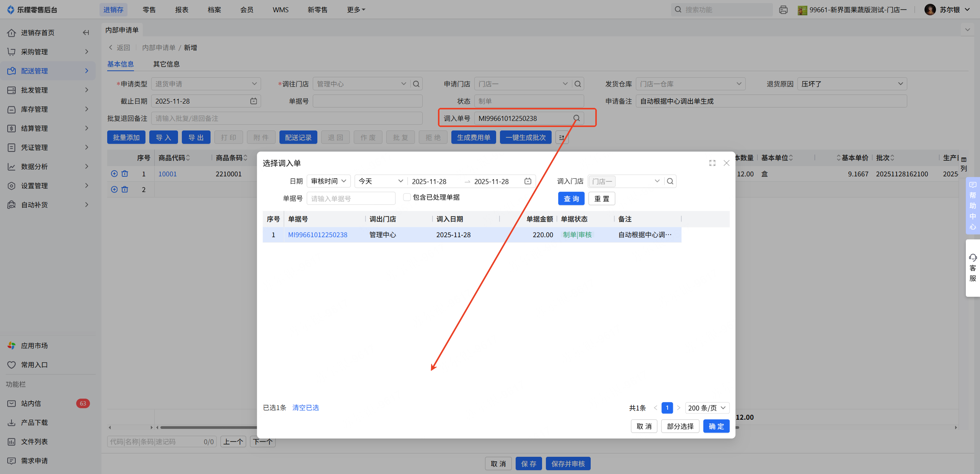Image resolution: width=980 pixels, height=474 pixels.
Task: Expand the 今天 date range dropdown
Action: (381, 181)
